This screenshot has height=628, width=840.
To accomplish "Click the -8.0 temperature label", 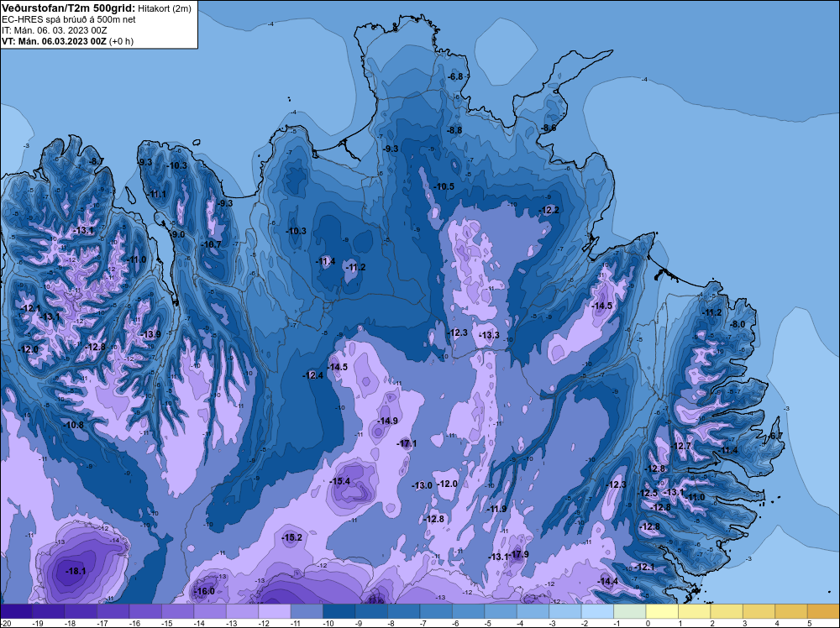I will tap(738, 324).
